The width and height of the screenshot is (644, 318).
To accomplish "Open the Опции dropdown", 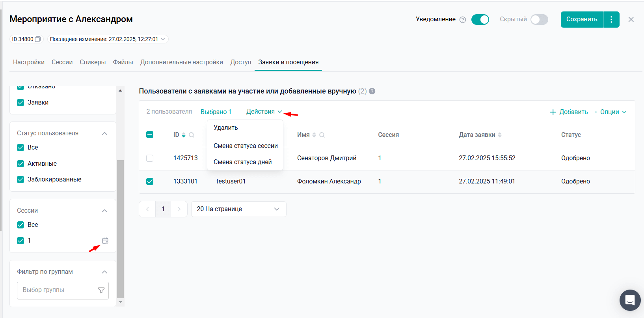I will click(x=613, y=112).
